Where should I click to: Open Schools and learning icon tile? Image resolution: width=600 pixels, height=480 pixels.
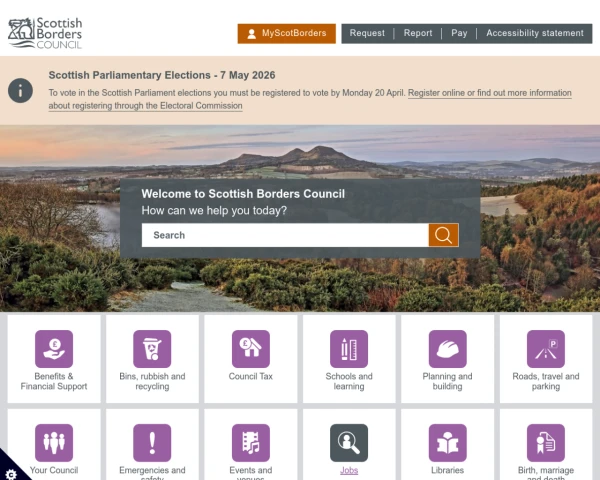point(349,349)
